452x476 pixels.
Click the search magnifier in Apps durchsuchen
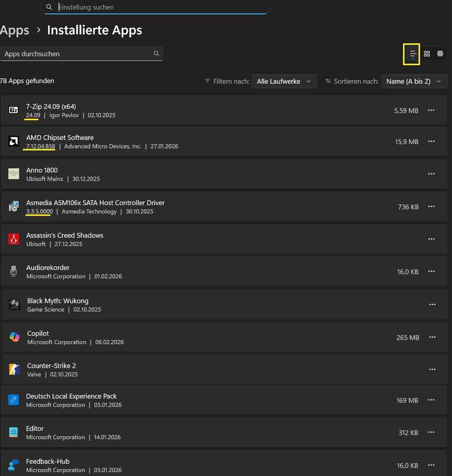pos(156,54)
